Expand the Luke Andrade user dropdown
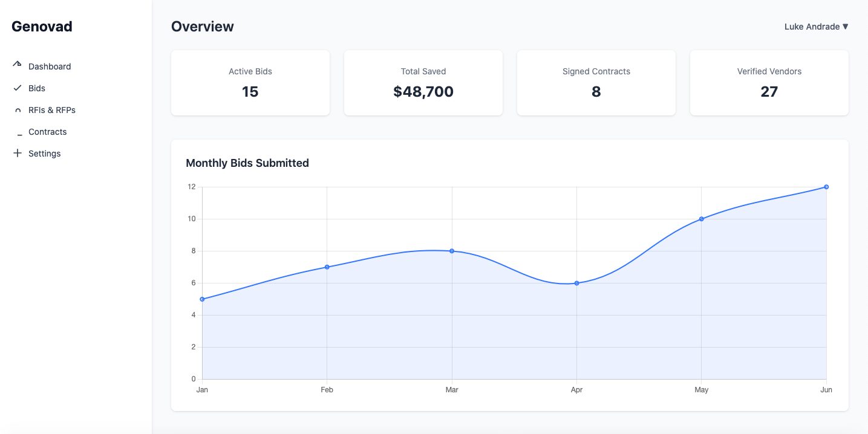The width and height of the screenshot is (868, 434). click(x=816, y=27)
